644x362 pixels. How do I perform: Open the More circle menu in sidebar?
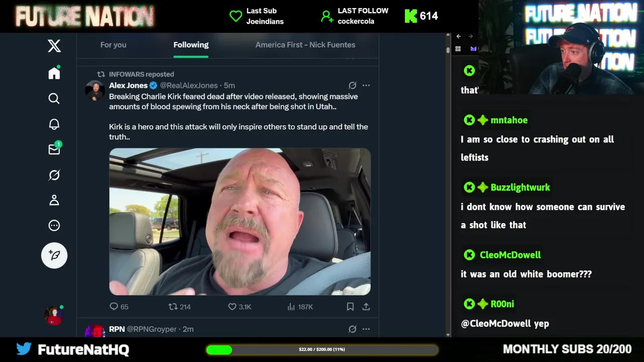point(54,225)
